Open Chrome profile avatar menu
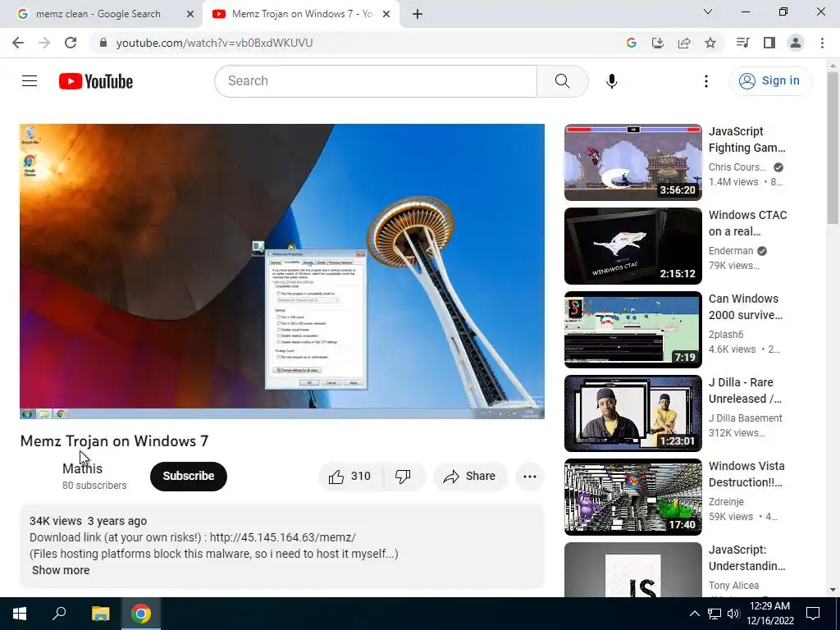The width and height of the screenshot is (840, 630). (796, 43)
